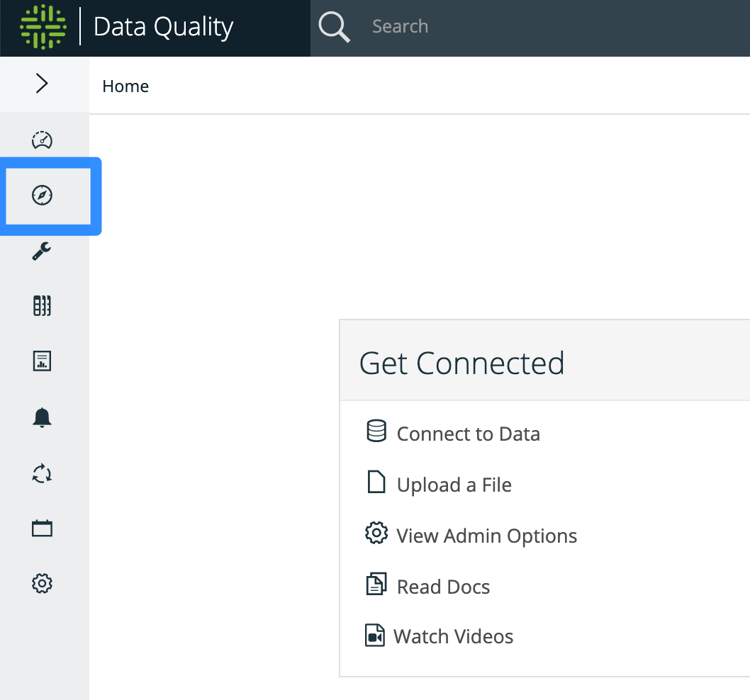
Task: Open the Explorer compass icon
Action: (43, 196)
